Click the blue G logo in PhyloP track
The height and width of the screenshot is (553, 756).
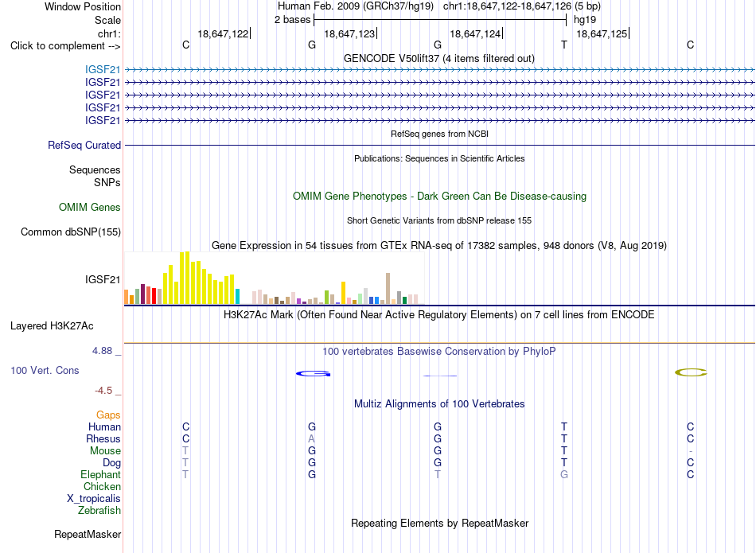[313, 374]
